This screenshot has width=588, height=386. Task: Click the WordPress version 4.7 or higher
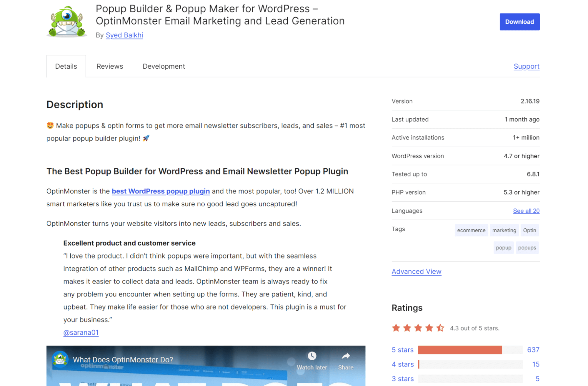pyautogui.click(x=522, y=156)
